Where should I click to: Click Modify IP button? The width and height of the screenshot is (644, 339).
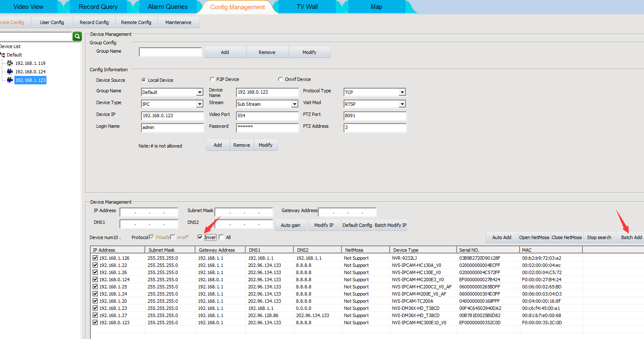(x=324, y=225)
